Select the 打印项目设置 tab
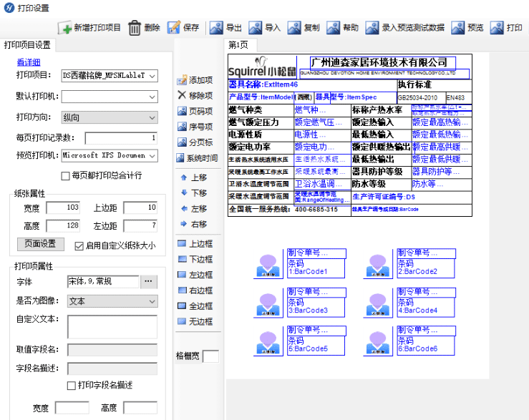The height and width of the screenshot is (420, 529). 27,44
